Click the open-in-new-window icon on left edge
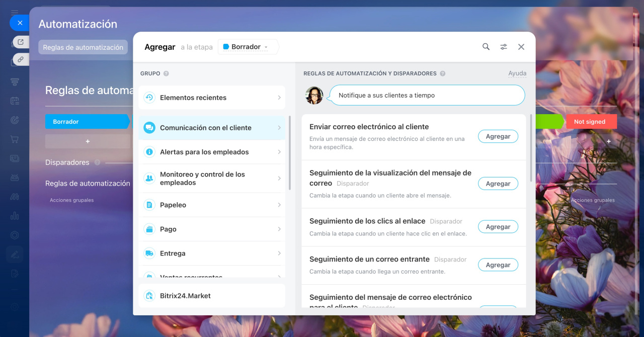 [21, 42]
